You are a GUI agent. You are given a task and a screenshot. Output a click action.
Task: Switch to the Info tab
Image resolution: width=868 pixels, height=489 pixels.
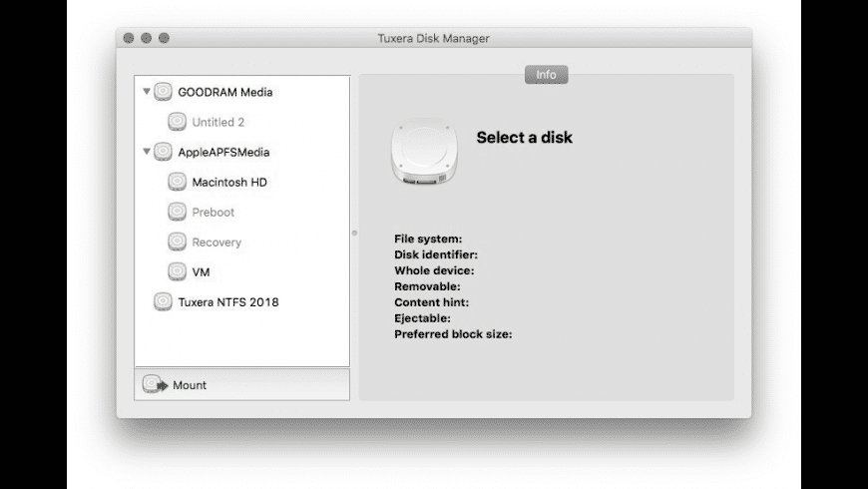[x=546, y=75]
